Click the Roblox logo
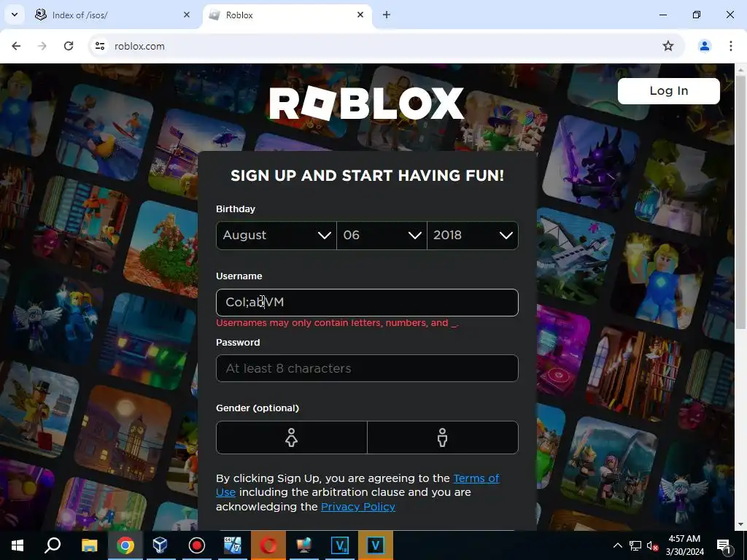Screen dimensions: 747x560 [x=366, y=103]
